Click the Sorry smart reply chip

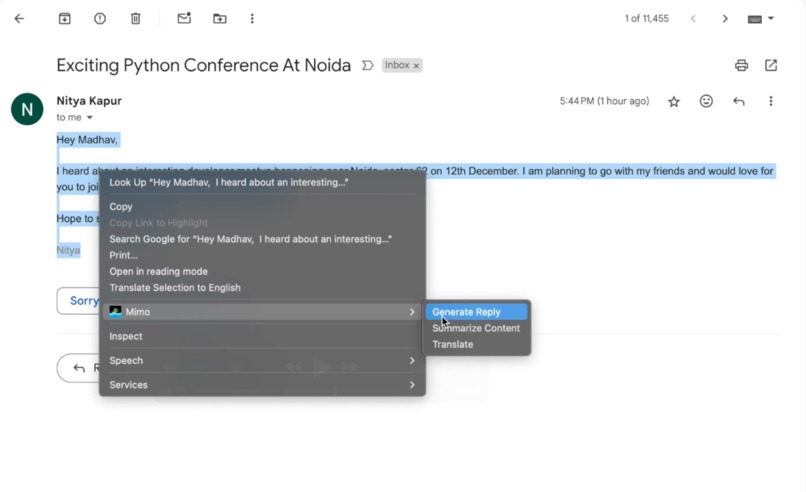click(78, 301)
